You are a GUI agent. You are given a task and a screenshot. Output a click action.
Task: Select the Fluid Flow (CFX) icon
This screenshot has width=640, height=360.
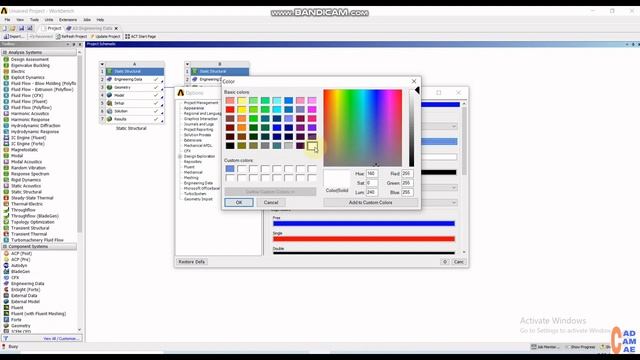pos(6,96)
